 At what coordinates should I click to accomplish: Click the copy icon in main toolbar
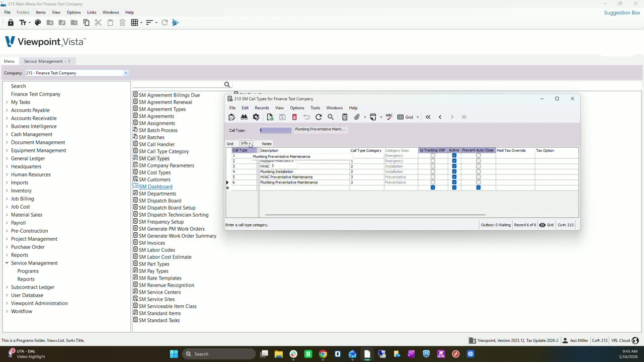coord(86,23)
